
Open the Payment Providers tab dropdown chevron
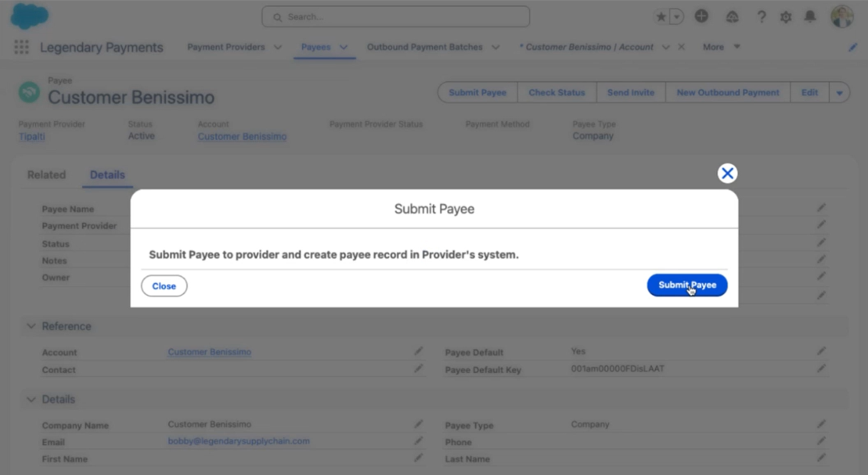278,48
